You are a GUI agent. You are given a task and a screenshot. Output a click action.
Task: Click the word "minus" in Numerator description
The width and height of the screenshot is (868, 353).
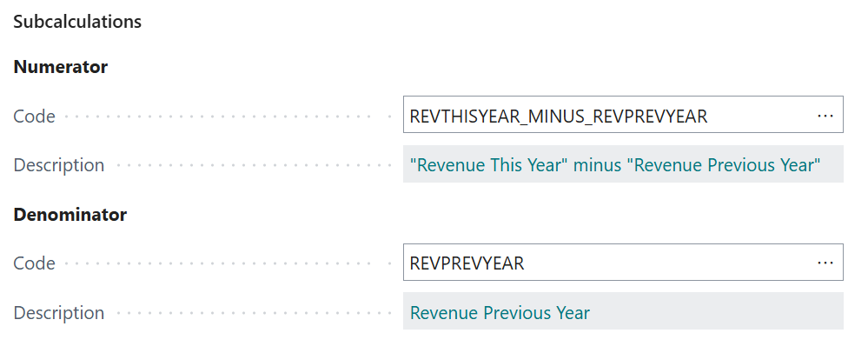[599, 165]
